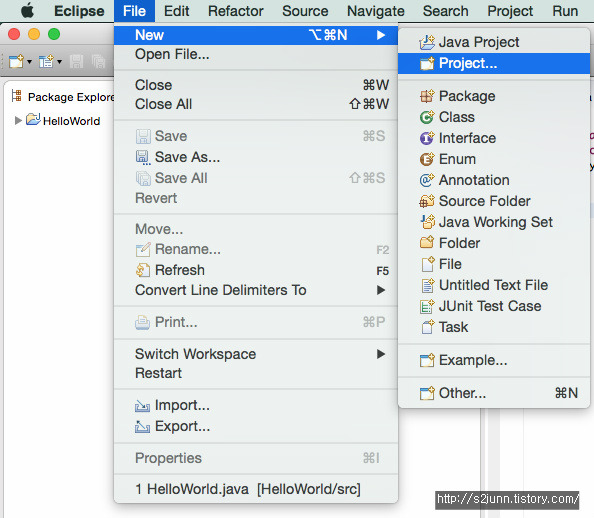Viewport: 594px width, 518px height.
Task: Open recent file 1 HelloWorld.java
Action: [x=256, y=489]
